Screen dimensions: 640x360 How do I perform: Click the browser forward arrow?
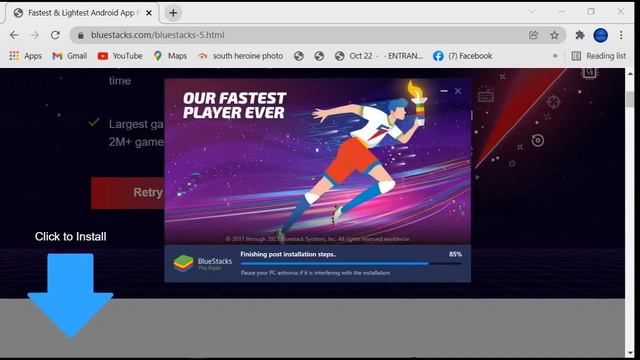click(x=35, y=35)
